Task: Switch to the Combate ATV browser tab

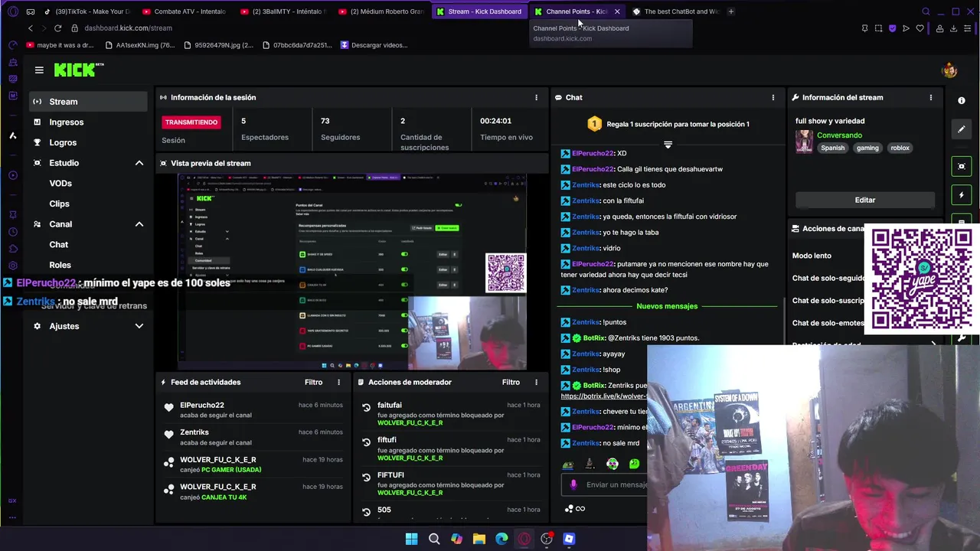Action: (x=185, y=11)
